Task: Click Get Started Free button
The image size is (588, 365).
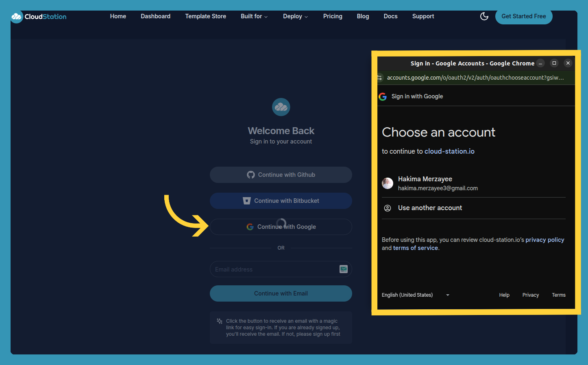Action: point(524,16)
